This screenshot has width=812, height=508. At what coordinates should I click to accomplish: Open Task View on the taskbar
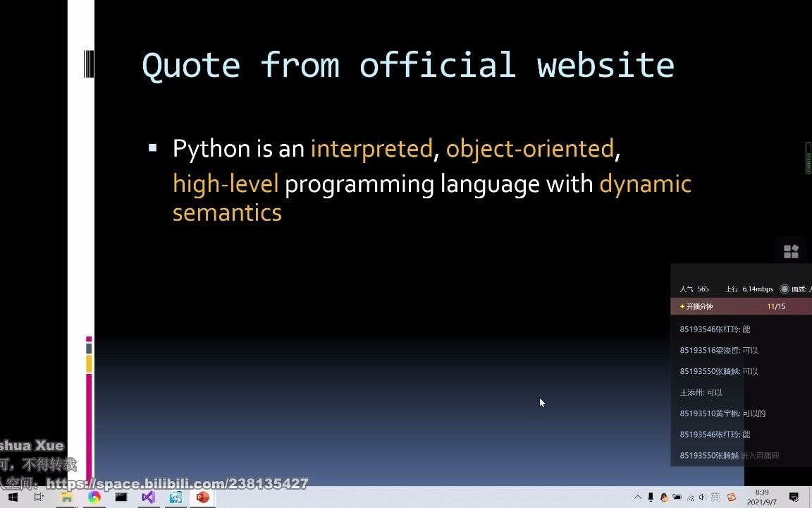point(39,497)
